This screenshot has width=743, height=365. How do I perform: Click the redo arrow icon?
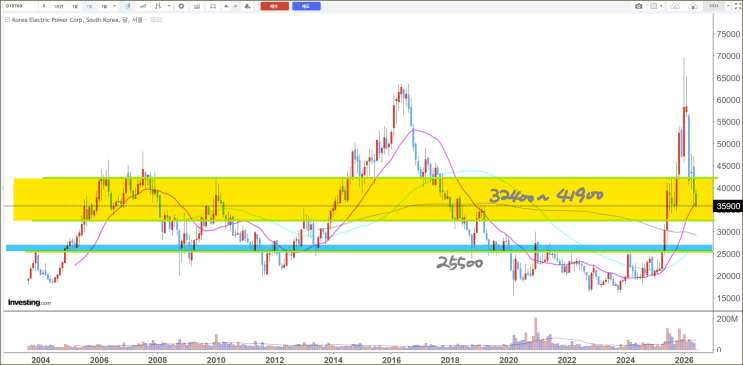pos(235,6)
